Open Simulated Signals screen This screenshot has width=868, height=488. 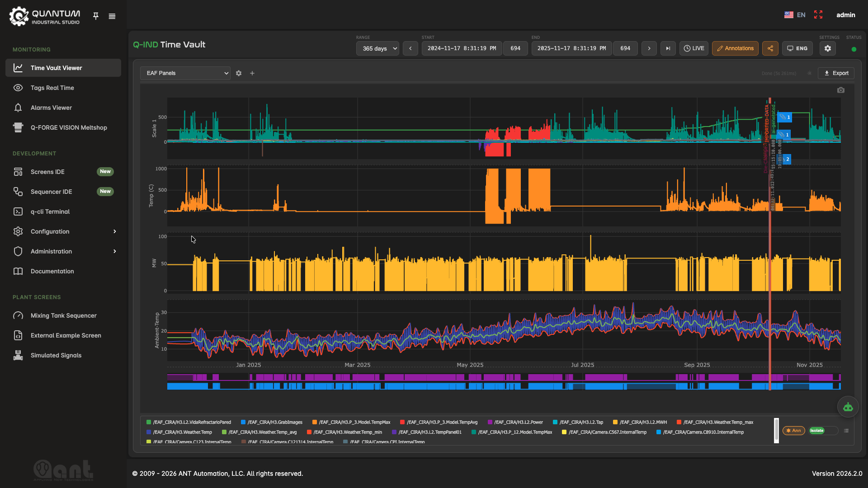click(x=63, y=355)
